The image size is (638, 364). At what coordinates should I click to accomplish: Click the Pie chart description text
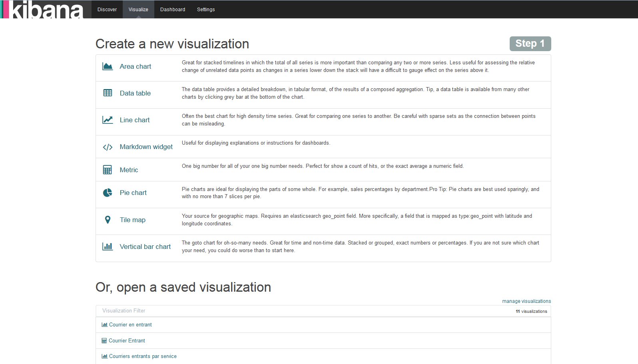pyautogui.click(x=361, y=193)
